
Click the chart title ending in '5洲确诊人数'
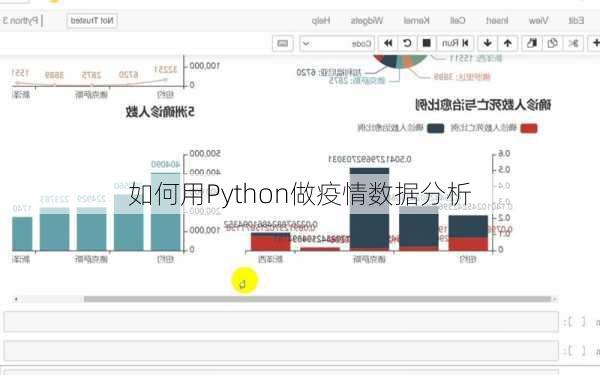(x=160, y=112)
